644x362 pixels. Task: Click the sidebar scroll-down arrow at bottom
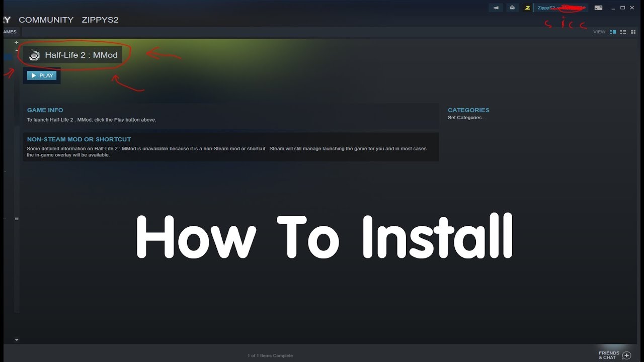(x=17, y=340)
